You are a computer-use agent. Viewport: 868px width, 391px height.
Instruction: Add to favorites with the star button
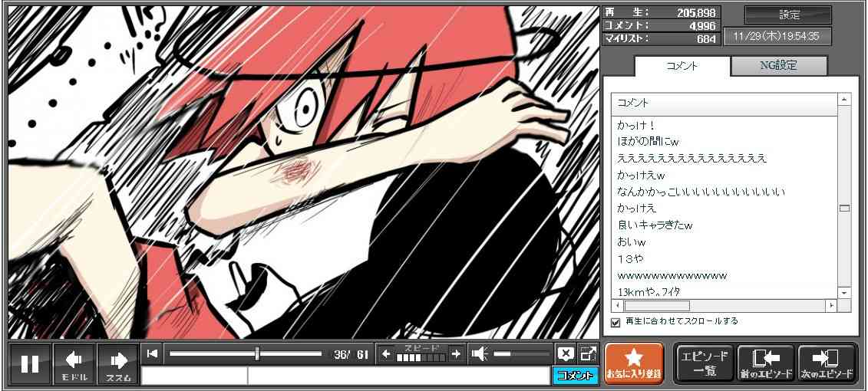click(x=634, y=363)
